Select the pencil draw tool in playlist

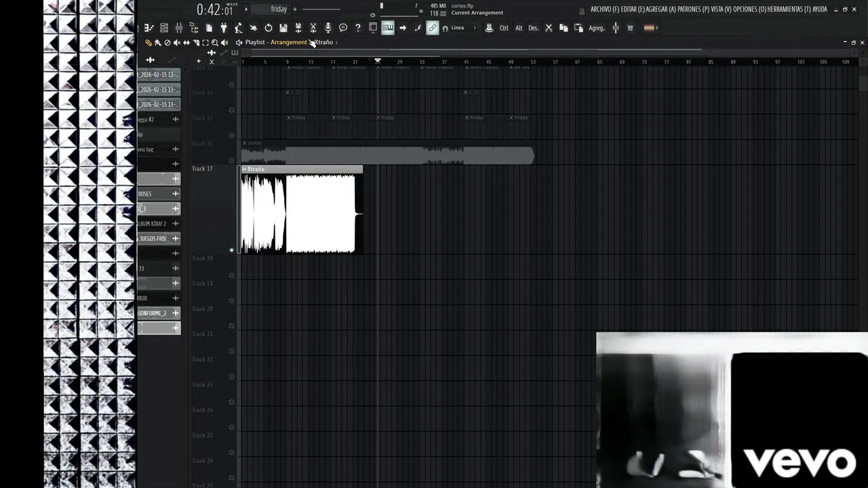click(x=149, y=42)
